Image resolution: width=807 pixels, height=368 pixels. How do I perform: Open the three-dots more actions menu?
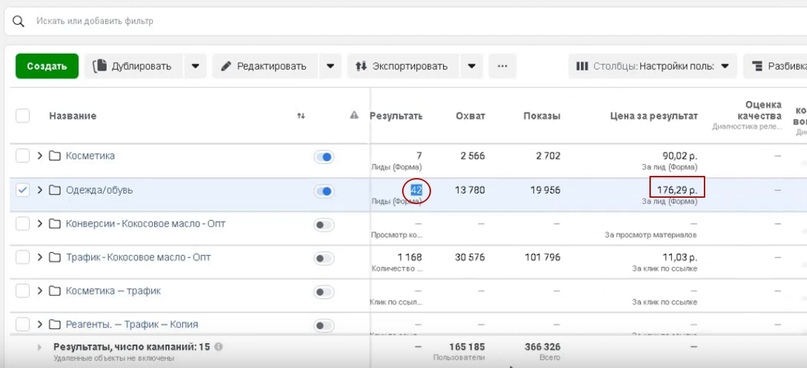[503, 66]
